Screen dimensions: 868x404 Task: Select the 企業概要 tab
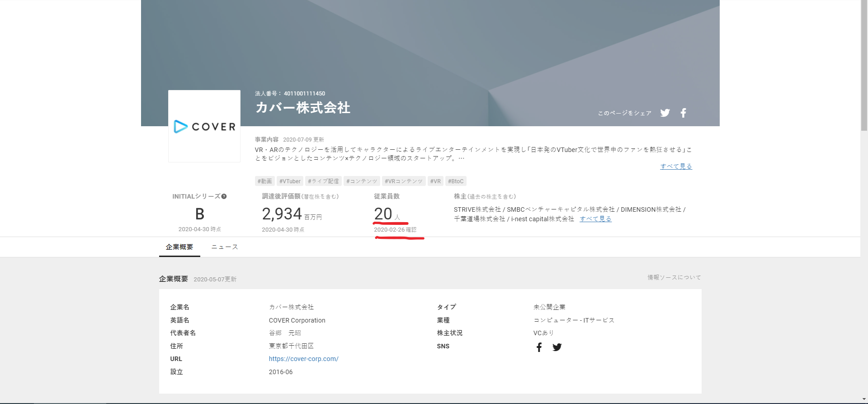coord(179,247)
